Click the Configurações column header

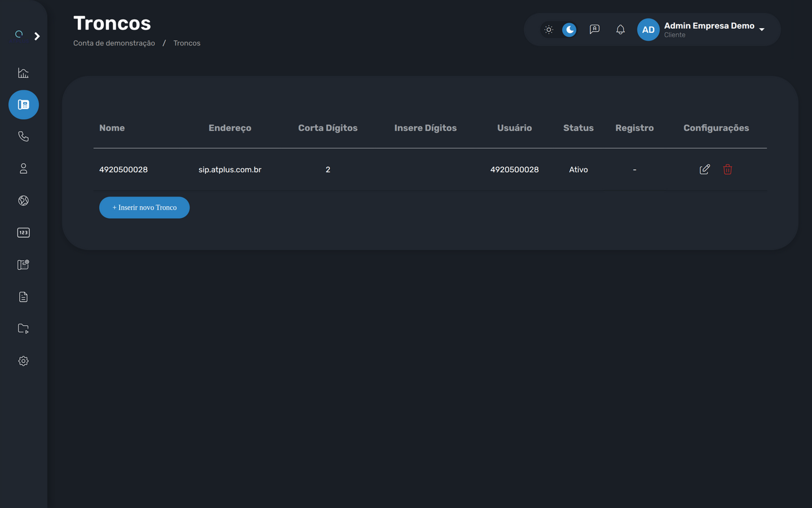point(716,128)
